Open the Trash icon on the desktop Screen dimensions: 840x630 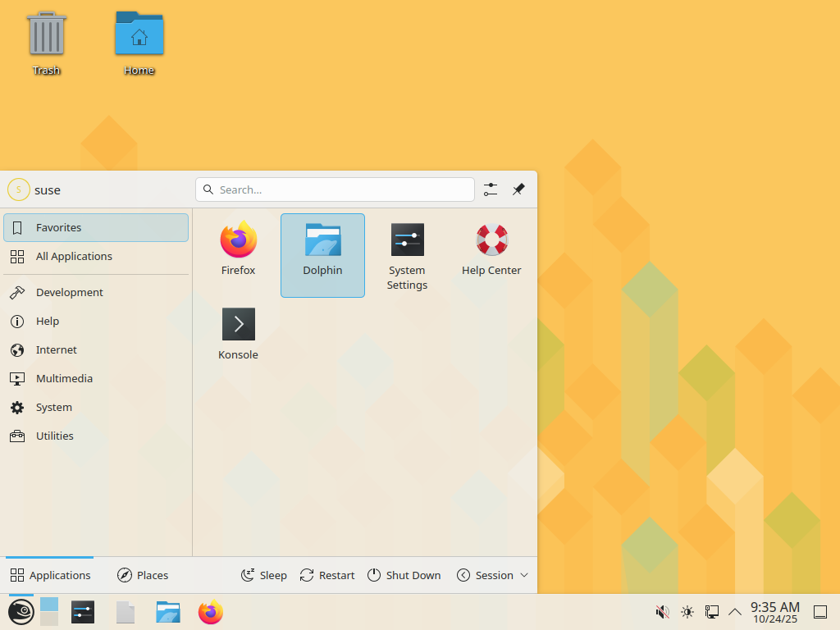(46, 37)
